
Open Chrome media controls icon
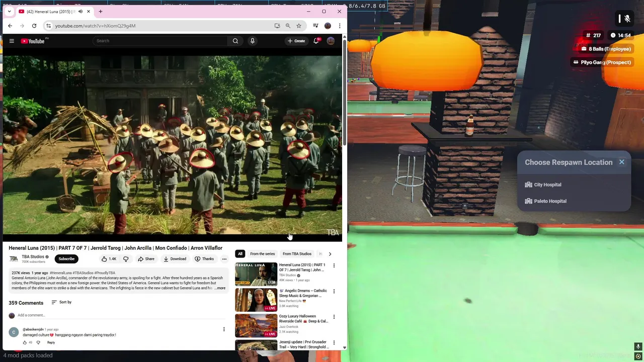315,26
